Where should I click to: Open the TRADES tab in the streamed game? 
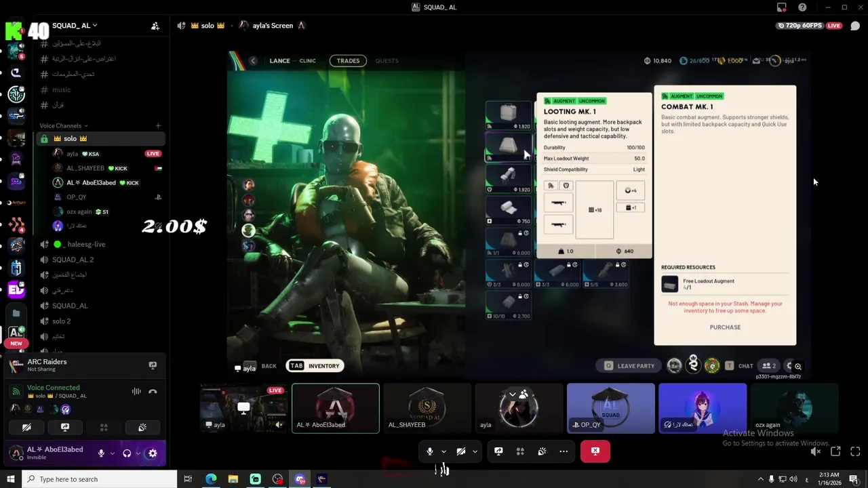tap(348, 61)
